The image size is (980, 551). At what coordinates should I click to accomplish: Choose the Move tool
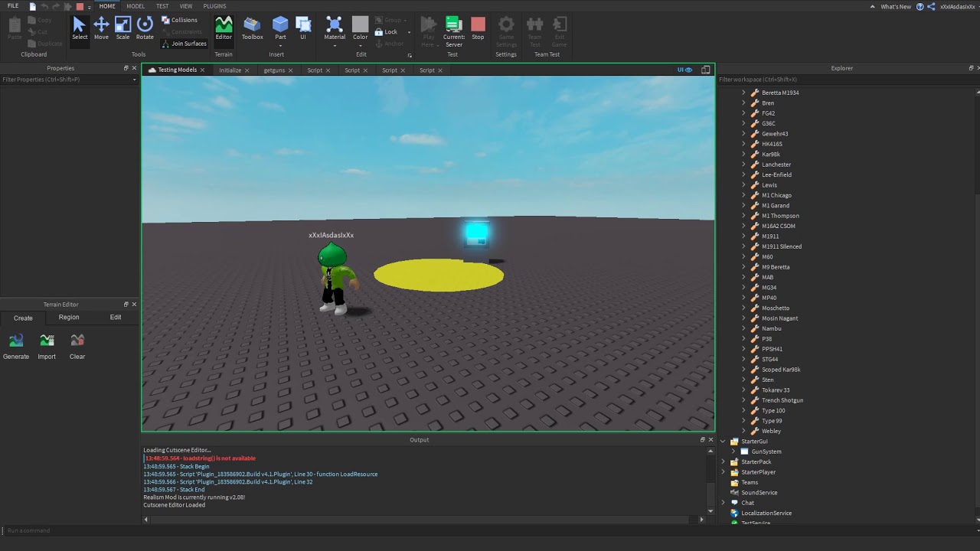coord(101,28)
